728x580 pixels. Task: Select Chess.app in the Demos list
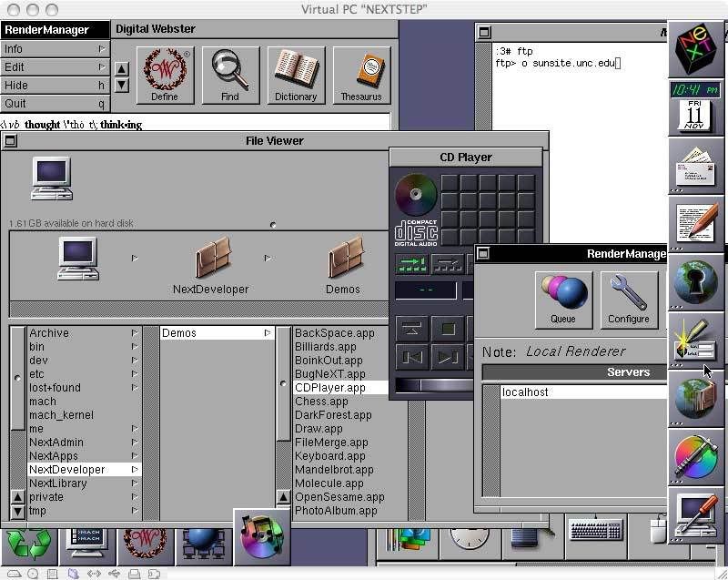point(321,402)
